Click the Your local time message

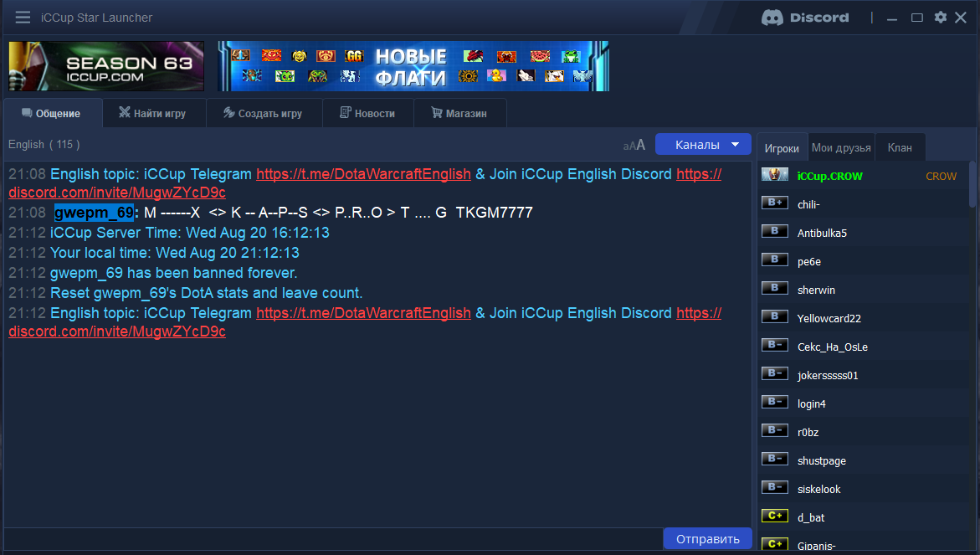pos(174,253)
